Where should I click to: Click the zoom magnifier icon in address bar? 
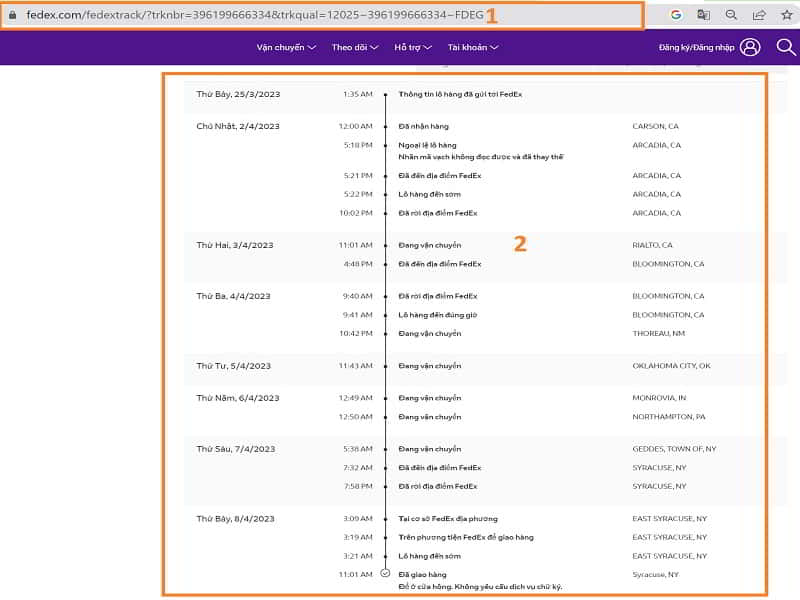coord(731,15)
